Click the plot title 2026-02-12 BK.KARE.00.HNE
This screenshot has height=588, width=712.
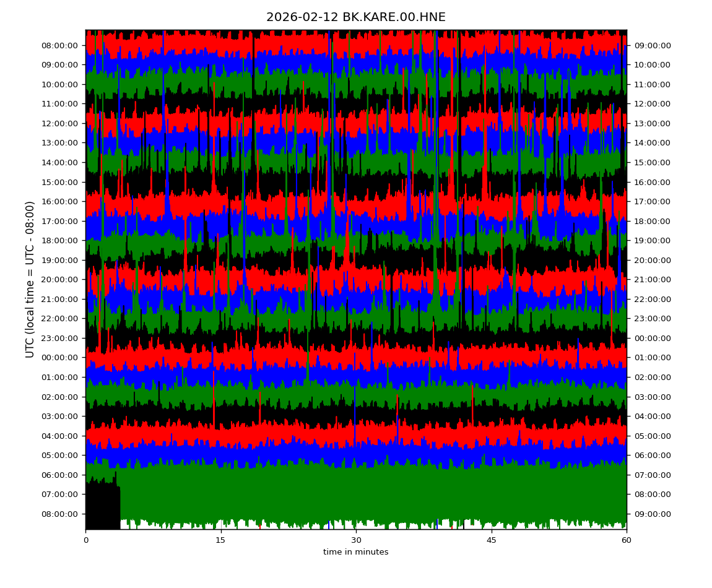click(355, 17)
